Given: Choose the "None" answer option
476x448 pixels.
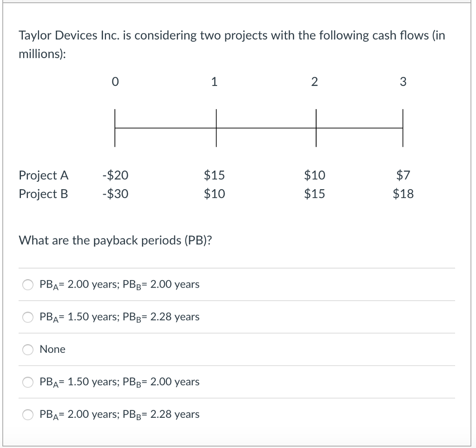Looking at the screenshot, I should [28, 350].
